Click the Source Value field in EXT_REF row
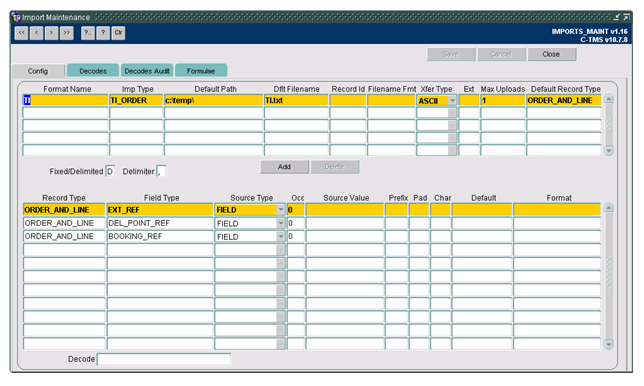 [x=345, y=210]
